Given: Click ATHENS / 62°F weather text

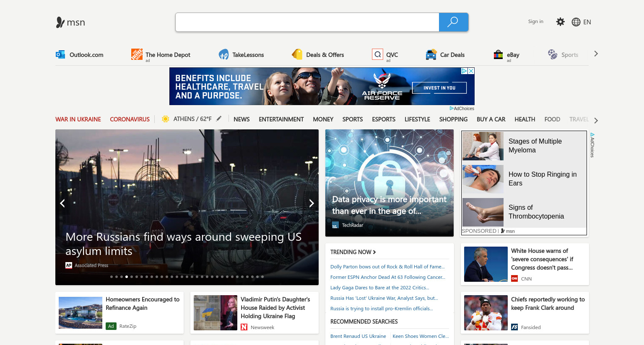Looking at the screenshot, I should pos(192,119).
